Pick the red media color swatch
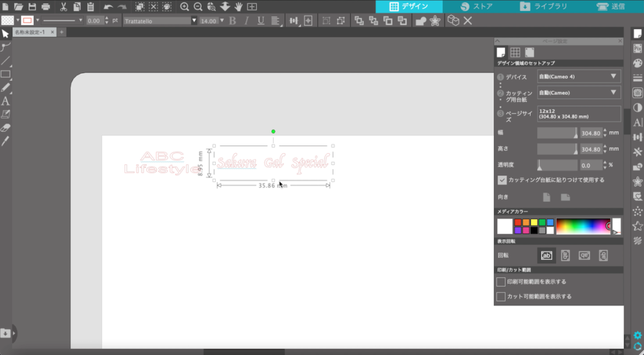This screenshot has width=644, height=355. (518, 222)
